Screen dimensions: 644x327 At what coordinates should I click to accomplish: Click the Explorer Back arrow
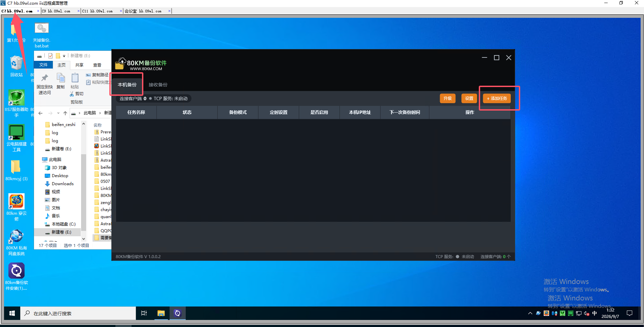tap(41, 113)
